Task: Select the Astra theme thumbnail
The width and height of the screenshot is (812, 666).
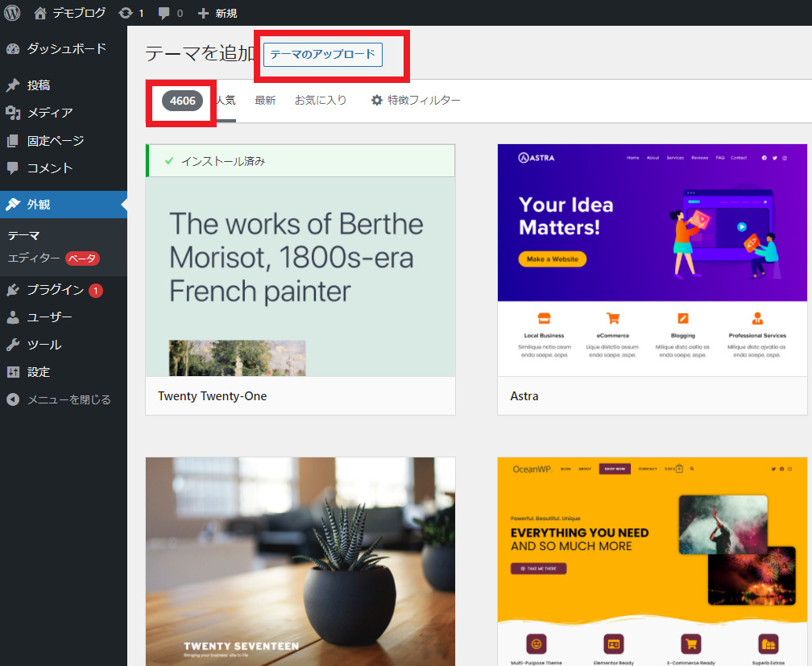Action: pos(652,259)
